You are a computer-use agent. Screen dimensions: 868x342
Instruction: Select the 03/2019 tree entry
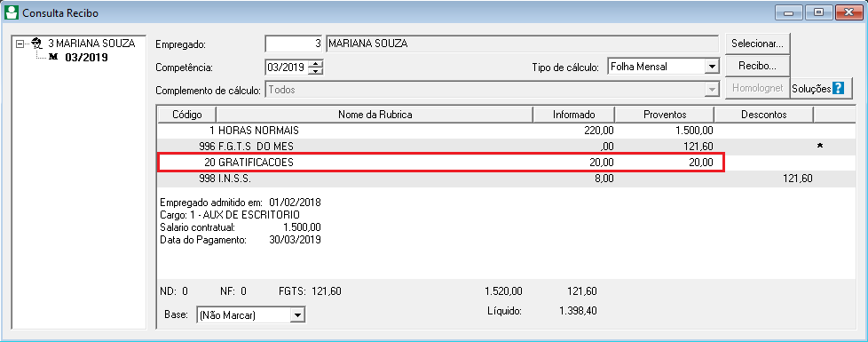(86, 57)
